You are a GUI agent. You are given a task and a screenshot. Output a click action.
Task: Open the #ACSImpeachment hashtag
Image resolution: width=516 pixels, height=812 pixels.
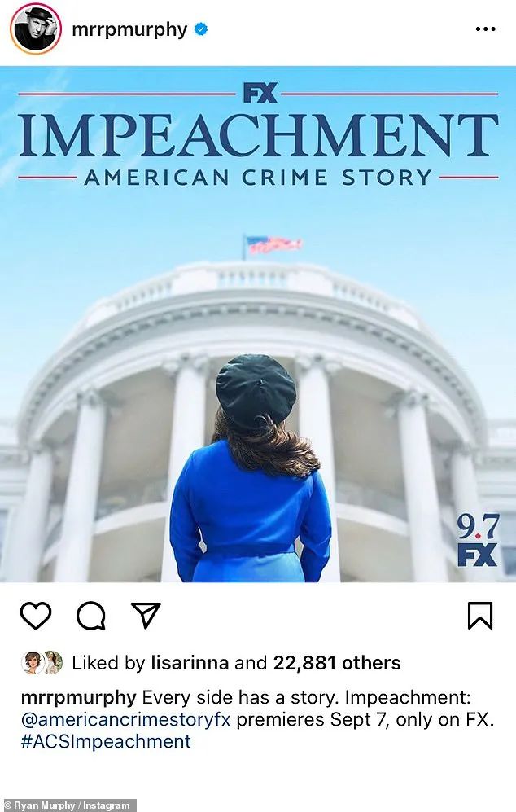pyautogui.click(x=106, y=742)
